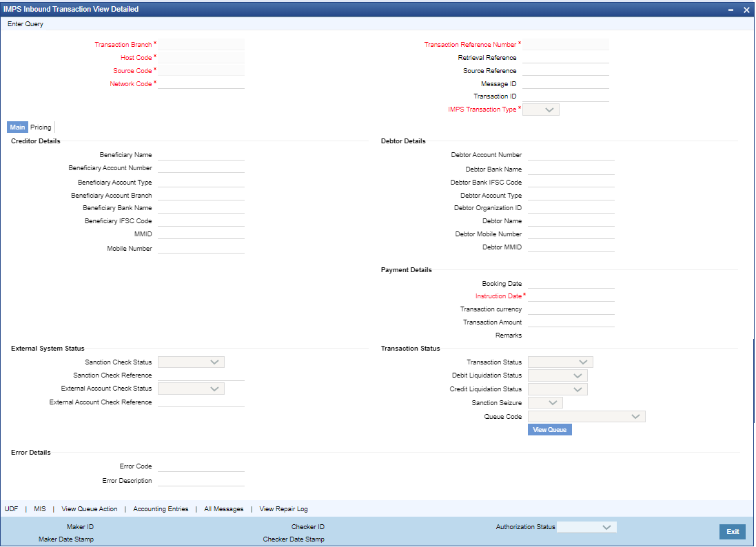The image size is (756, 547).
Task: Open the Transaction Status dropdown
Action: (x=560, y=362)
